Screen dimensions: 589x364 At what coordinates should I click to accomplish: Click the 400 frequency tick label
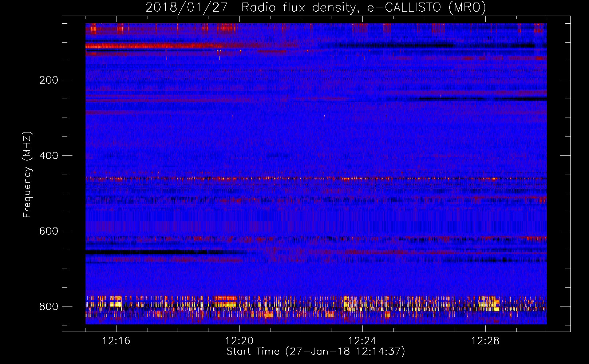point(49,156)
